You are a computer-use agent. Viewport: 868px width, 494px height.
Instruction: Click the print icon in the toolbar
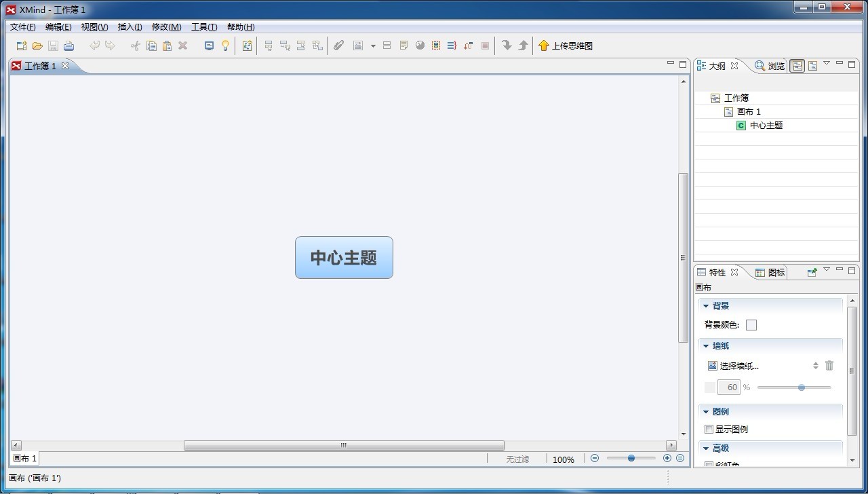(68, 46)
